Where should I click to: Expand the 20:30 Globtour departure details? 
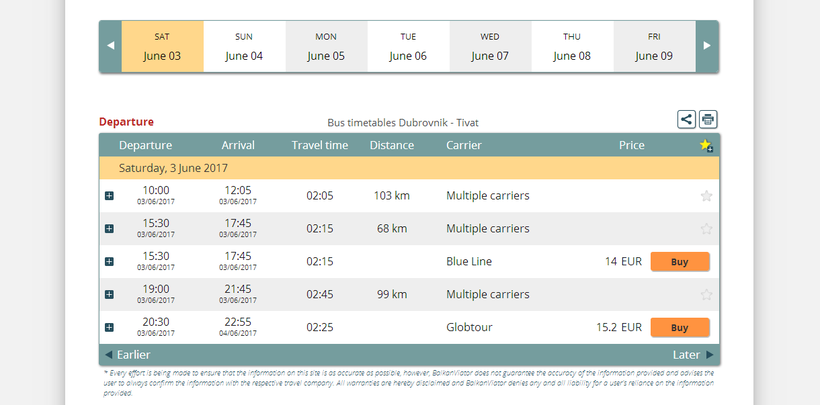(109, 328)
